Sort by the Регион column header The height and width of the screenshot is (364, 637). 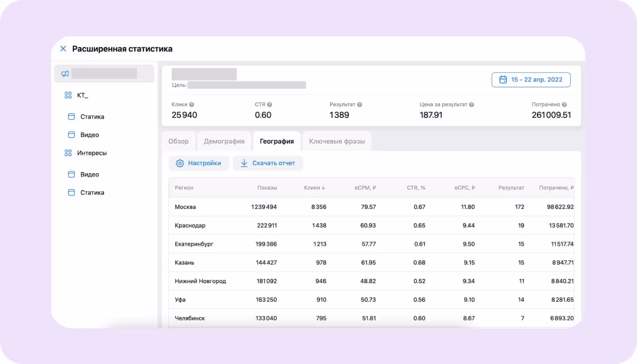point(184,188)
